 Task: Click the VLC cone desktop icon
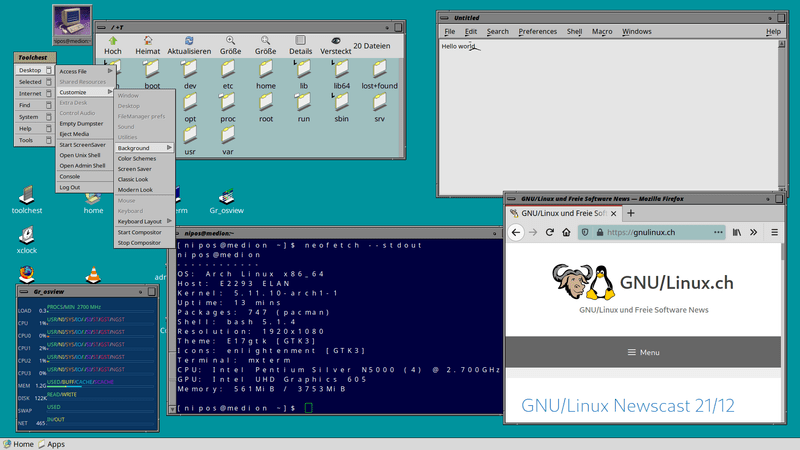coord(93,275)
